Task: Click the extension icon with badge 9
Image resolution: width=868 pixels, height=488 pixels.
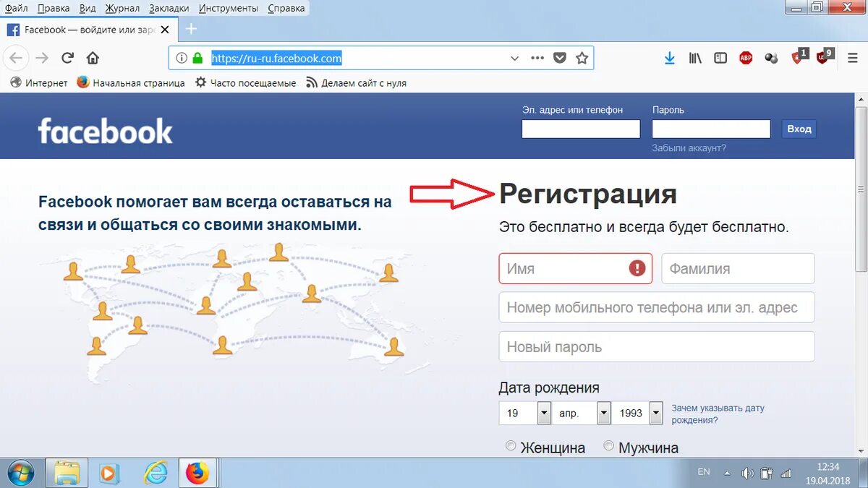Action: (x=825, y=57)
